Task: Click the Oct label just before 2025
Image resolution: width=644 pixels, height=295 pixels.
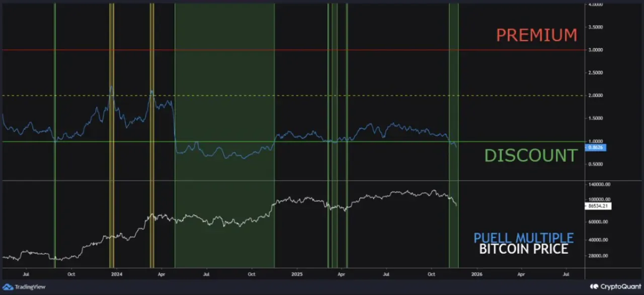Action: [252, 274]
